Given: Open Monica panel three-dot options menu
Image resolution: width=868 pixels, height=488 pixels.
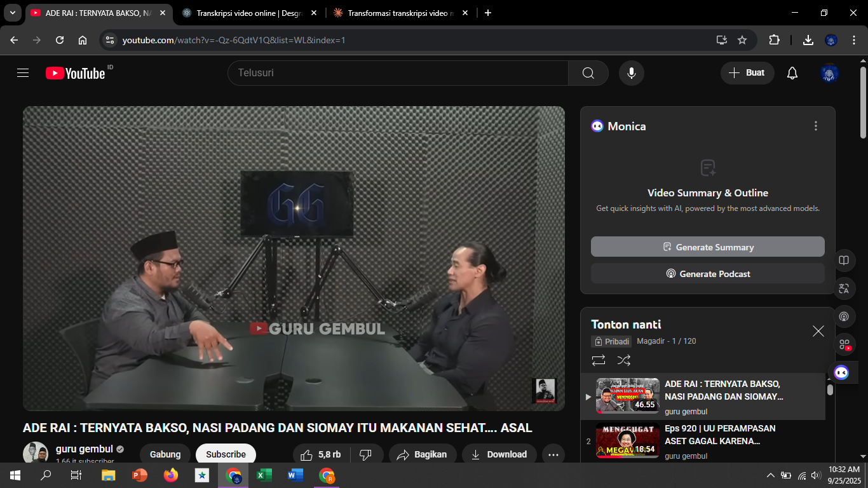Looking at the screenshot, I should coord(816,126).
